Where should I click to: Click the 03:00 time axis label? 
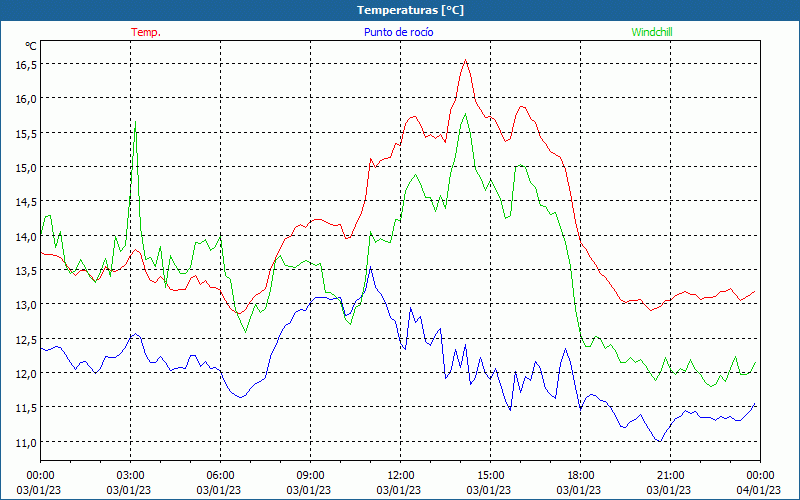click(130, 475)
